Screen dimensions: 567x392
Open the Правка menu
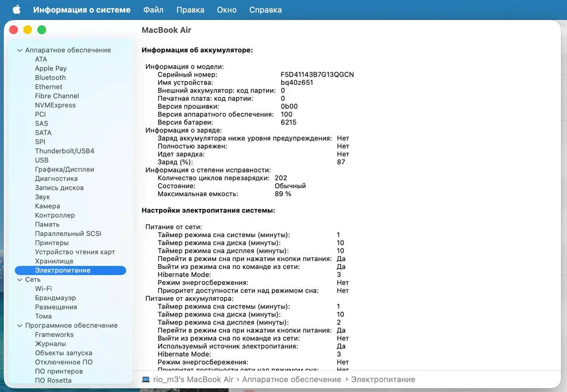tap(190, 10)
